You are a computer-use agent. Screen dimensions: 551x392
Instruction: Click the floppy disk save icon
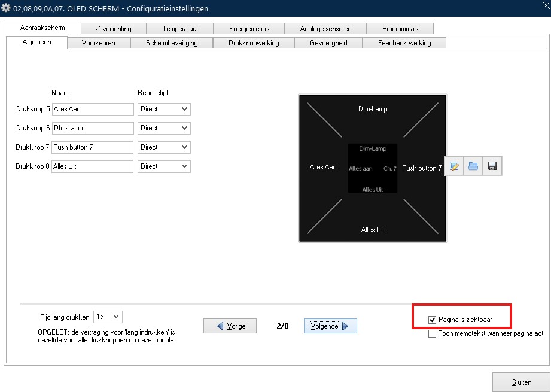(492, 166)
